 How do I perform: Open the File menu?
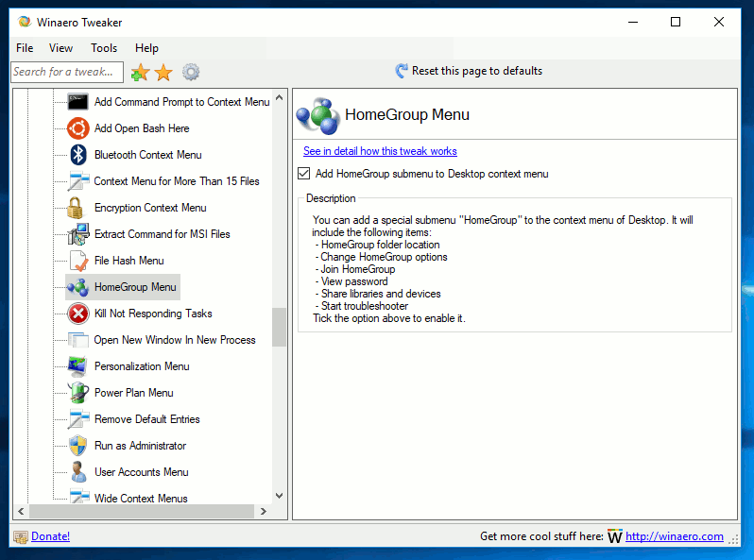[25, 48]
